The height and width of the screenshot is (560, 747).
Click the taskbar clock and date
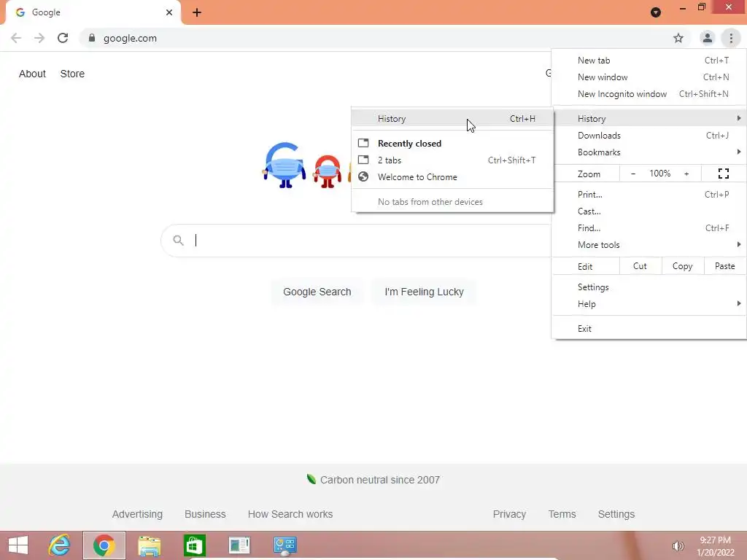point(716,546)
